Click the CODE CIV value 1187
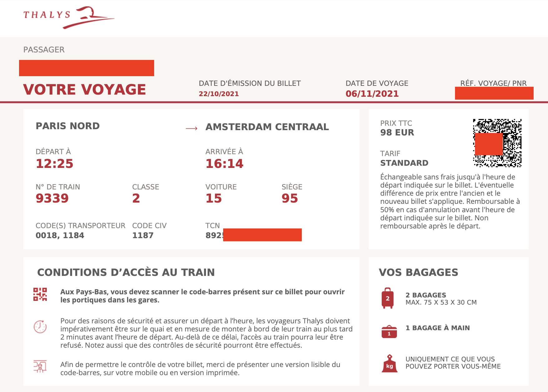This screenshot has width=548, height=392. coord(143,235)
